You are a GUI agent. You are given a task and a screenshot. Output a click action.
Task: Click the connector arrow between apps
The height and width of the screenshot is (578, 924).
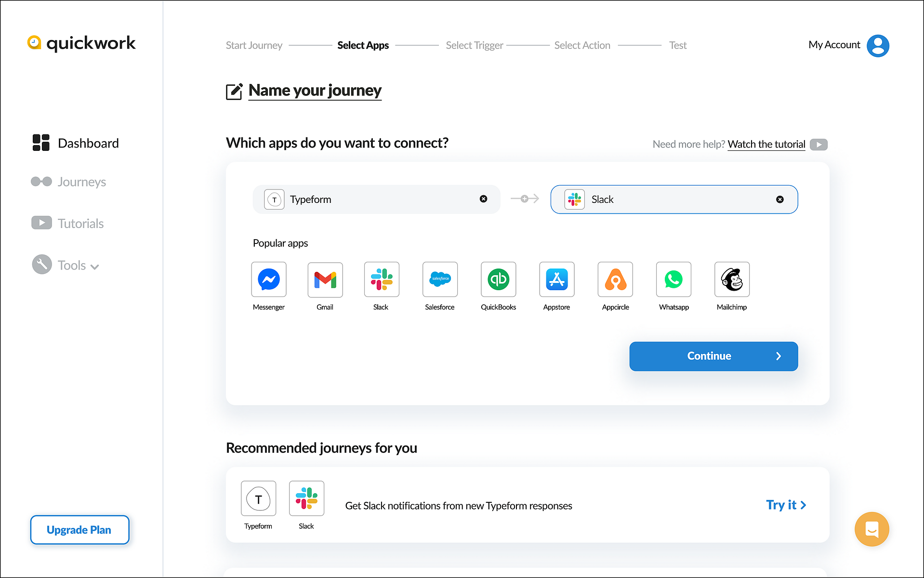[525, 199]
